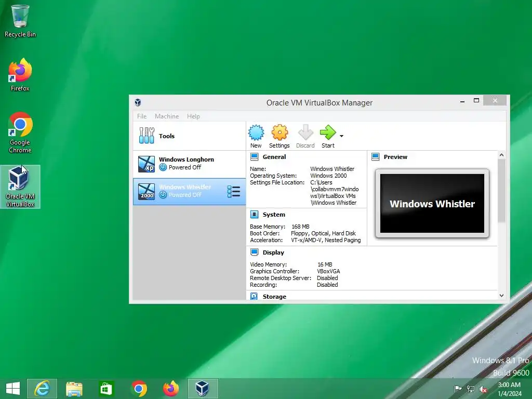
Task: Click the Discard toolbar icon
Action: click(x=305, y=132)
